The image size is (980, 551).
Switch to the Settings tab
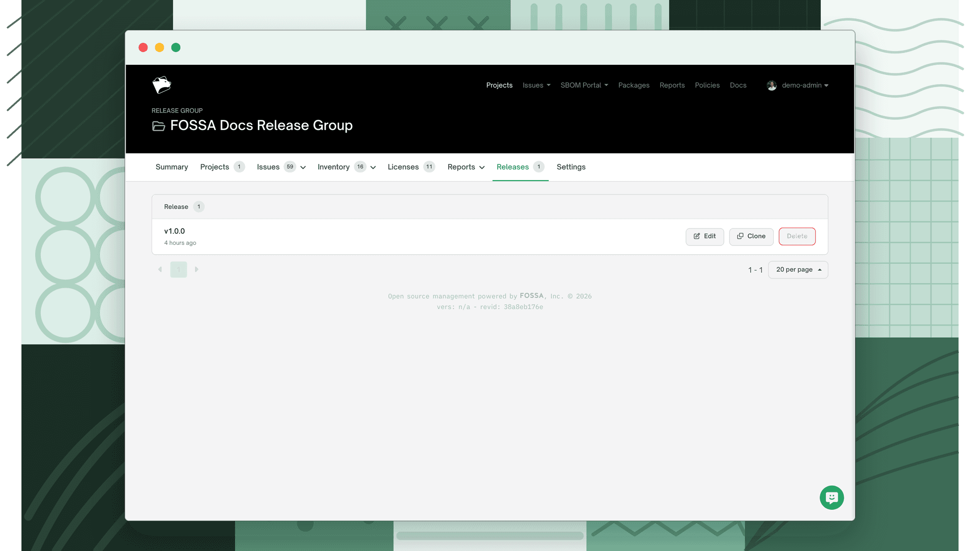[571, 167]
